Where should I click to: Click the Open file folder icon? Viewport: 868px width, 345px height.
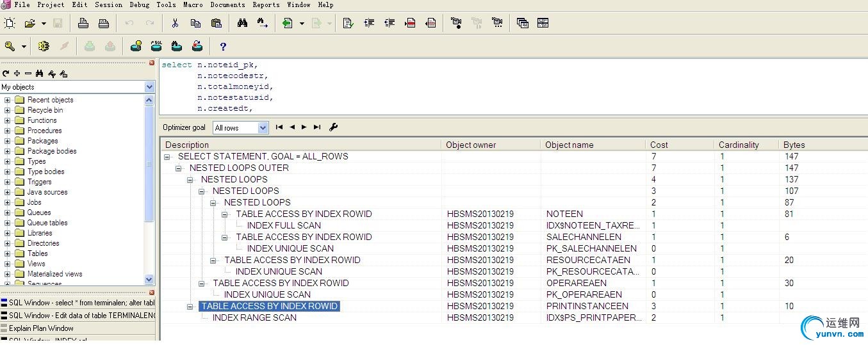[29, 24]
